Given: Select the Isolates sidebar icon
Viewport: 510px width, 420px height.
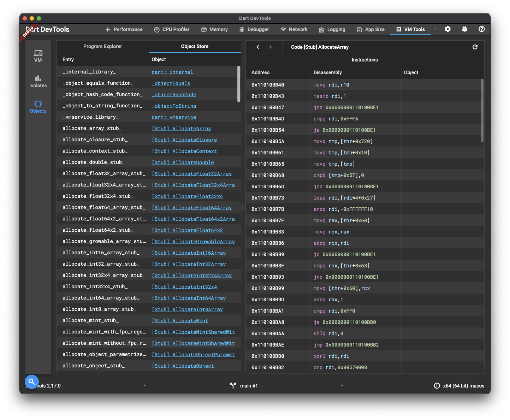Looking at the screenshot, I should pos(38,81).
